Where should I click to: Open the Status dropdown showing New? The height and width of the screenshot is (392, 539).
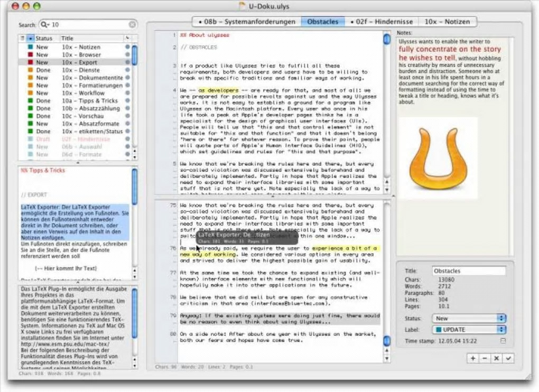point(469,318)
